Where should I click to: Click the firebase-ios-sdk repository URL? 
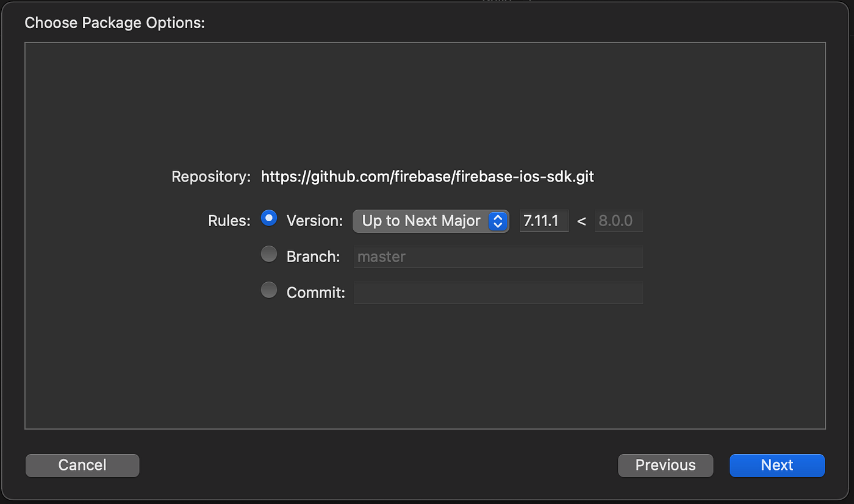point(427,176)
